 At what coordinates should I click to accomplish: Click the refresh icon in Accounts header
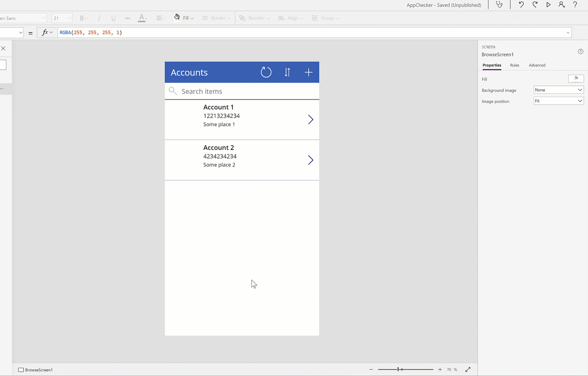tap(266, 72)
